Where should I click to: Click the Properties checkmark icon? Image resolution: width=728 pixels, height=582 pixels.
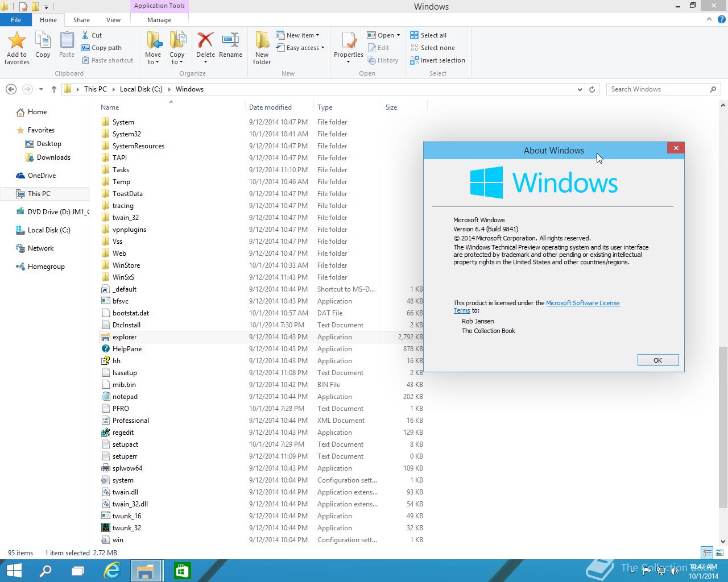(x=349, y=40)
